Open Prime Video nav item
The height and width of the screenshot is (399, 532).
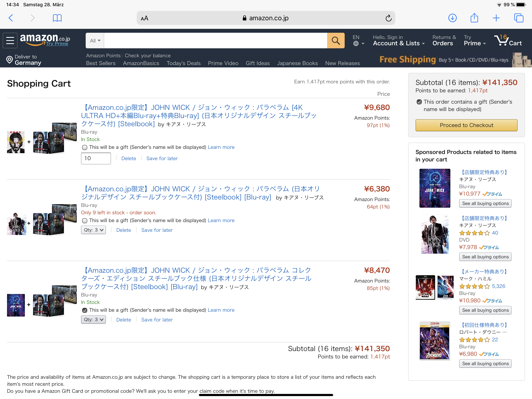(223, 63)
